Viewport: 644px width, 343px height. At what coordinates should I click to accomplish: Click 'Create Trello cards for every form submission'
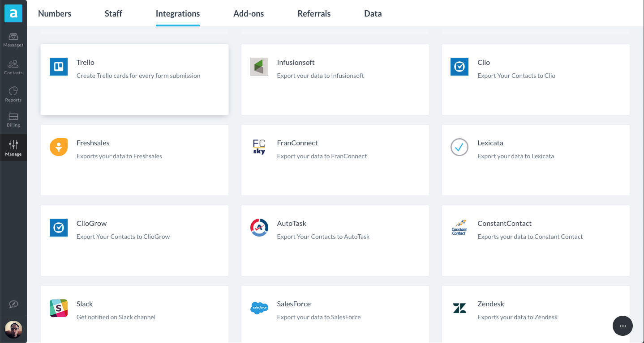click(138, 76)
